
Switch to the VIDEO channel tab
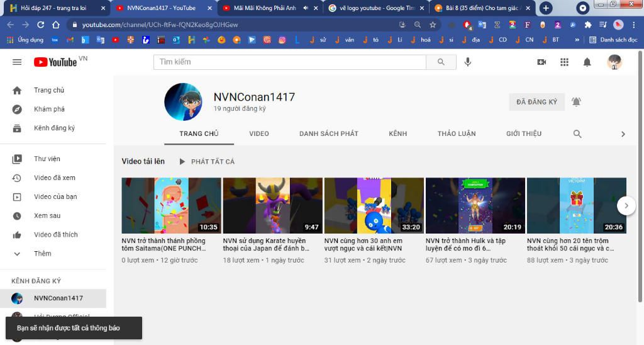[x=258, y=133]
